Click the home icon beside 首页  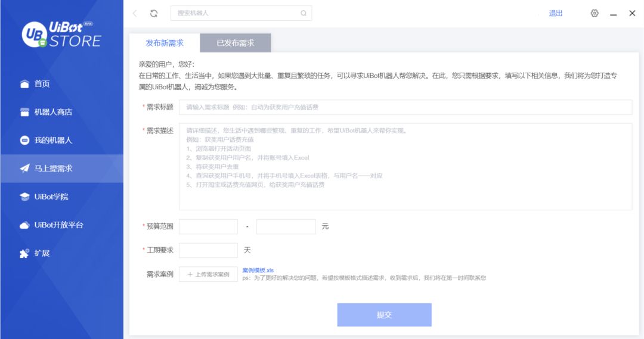[x=24, y=84]
